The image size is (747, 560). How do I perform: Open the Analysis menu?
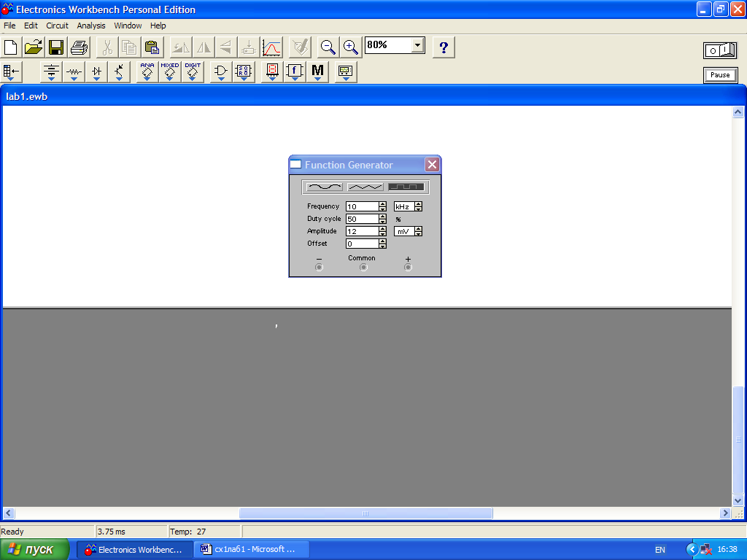tap(91, 26)
